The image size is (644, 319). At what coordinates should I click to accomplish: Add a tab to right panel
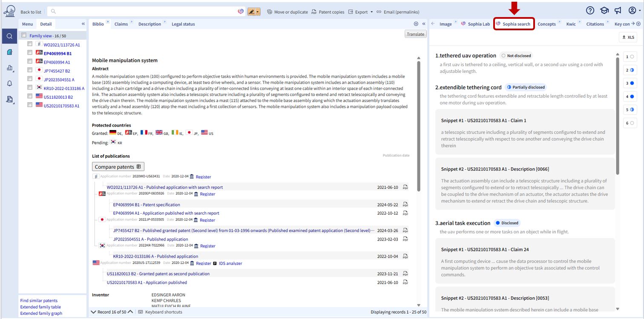(x=638, y=24)
